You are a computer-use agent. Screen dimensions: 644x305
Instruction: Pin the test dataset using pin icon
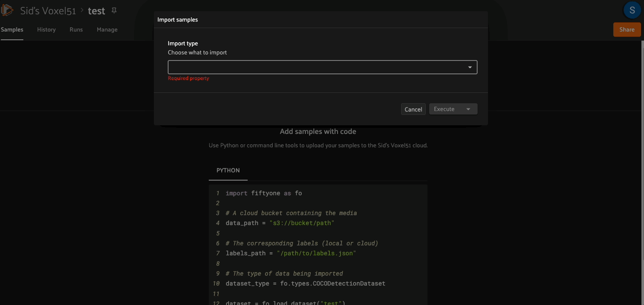tap(114, 11)
